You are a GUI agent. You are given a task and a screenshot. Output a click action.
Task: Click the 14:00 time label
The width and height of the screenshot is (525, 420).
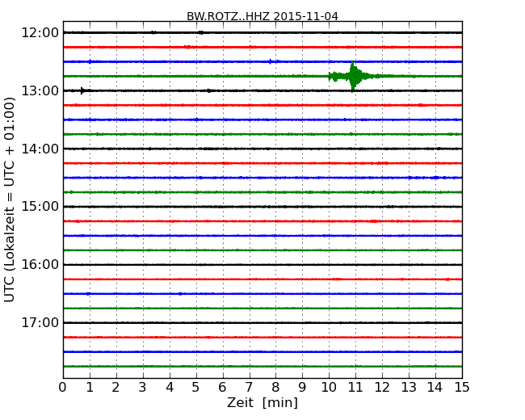pyautogui.click(x=40, y=149)
